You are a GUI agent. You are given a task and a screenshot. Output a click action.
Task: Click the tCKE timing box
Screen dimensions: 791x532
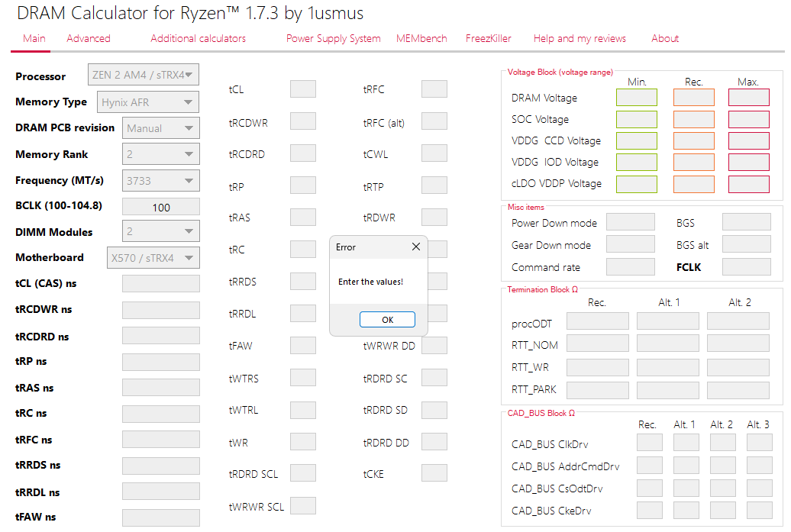pos(434,473)
